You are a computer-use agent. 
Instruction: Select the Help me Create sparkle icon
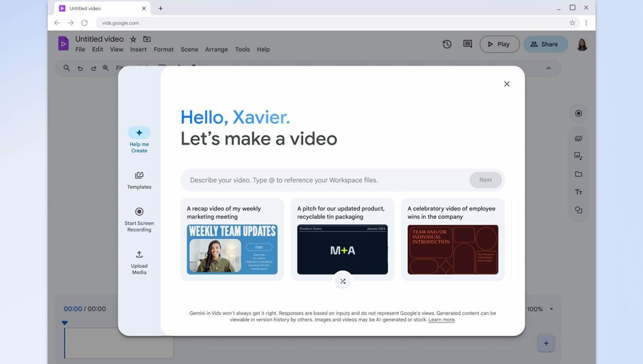139,133
